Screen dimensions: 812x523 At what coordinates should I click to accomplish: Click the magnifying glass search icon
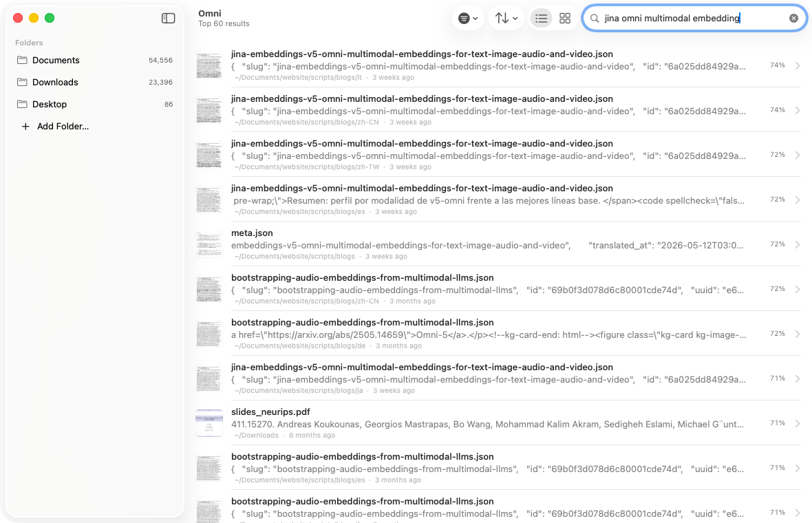pyautogui.click(x=595, y=18)
